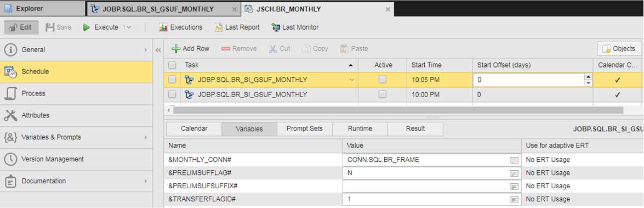Click the red Remove row icon
This screenshot has height=208, width=644.
click(x=226, y=48)
